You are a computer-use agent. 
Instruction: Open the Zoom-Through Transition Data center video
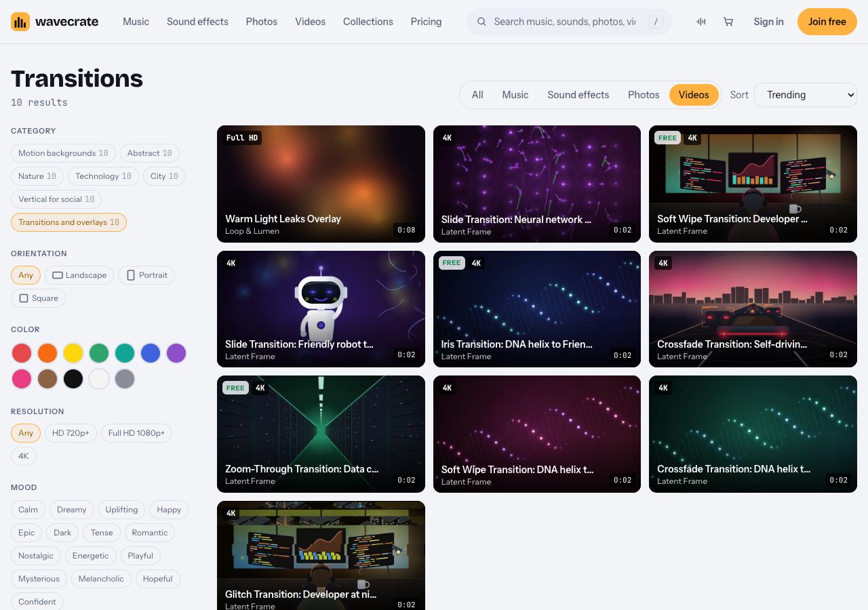(x=321, y=434)
